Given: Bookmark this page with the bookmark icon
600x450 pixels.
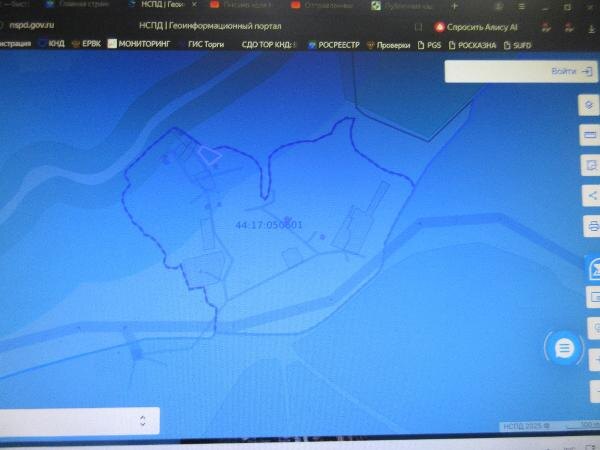Looking at the screenshot, I should coord(418,27).
